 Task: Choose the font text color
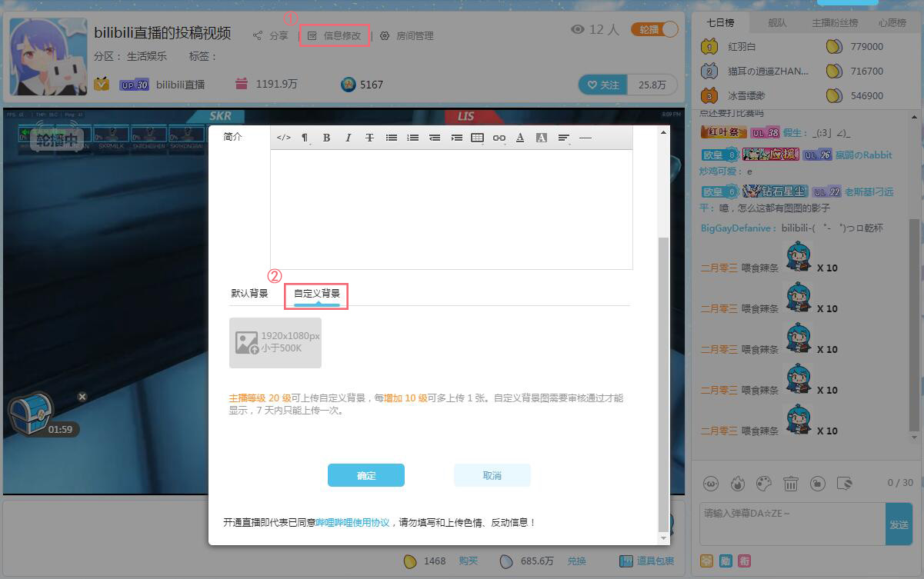coord(520,138)
